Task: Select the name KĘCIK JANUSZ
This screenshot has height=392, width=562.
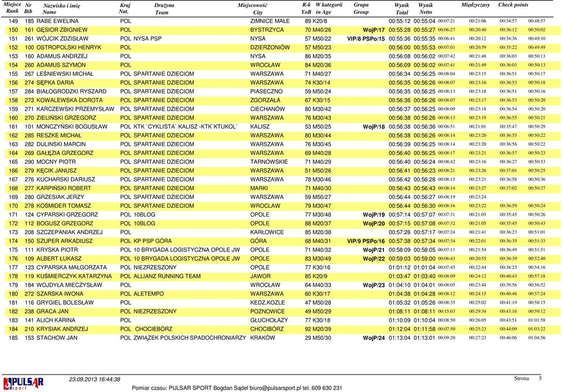Action: [57, 171]
